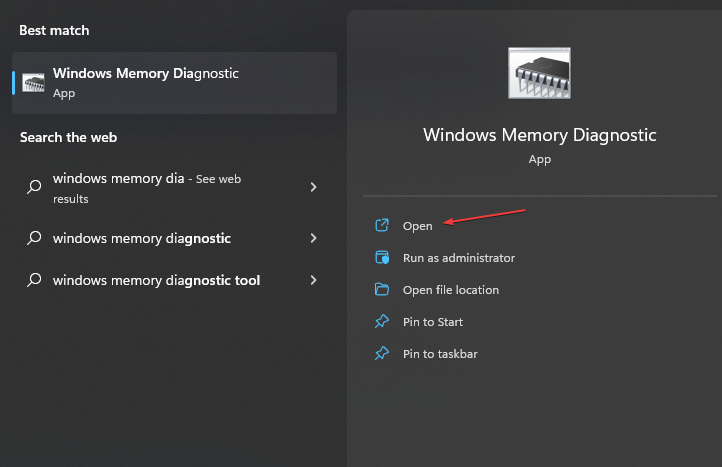Viewport: 722px width, 467px height.
Task: Expand the 'windows memory diagnostic tool' suggestion chevron
Action: pyautogui.click(x=313, y=281)
